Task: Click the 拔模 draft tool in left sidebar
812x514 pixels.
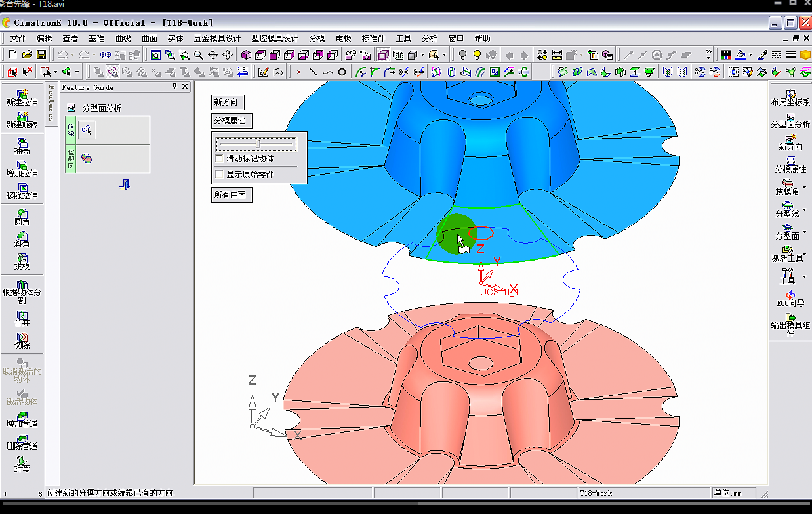Action: tap(22, 262)
